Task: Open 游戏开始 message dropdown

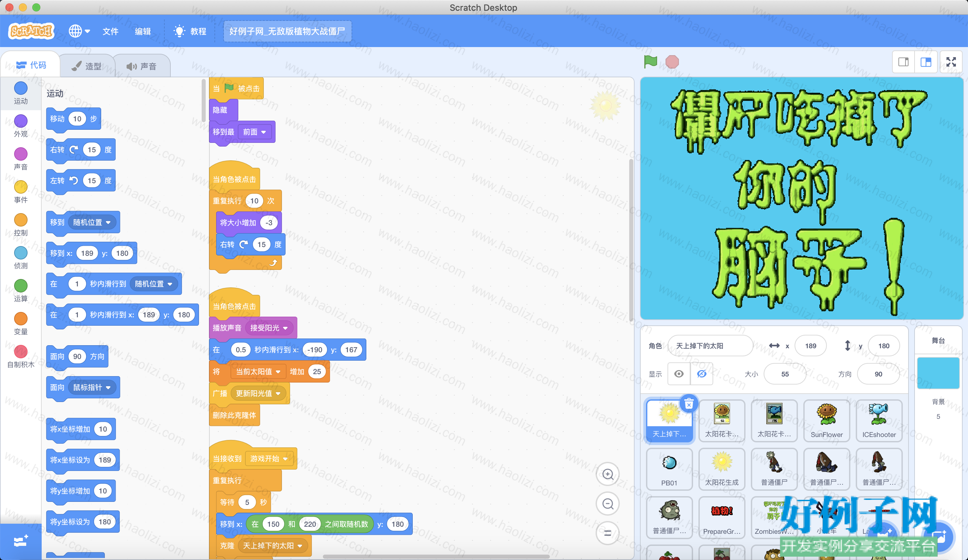Action: [x=269, y=458]
